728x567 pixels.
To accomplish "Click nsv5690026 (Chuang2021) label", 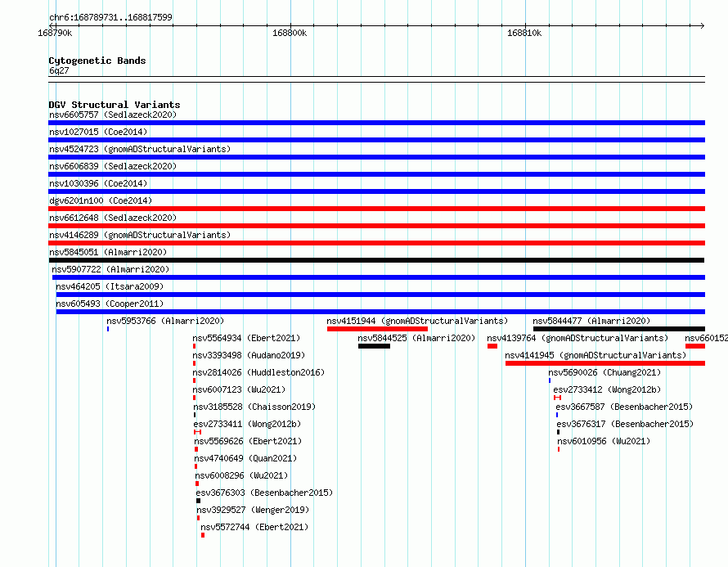I will click(x=604, y=372).
